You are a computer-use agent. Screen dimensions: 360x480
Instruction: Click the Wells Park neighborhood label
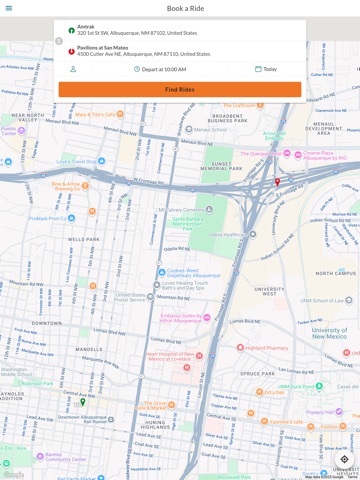pyautogui.click(x=84, y=239)
